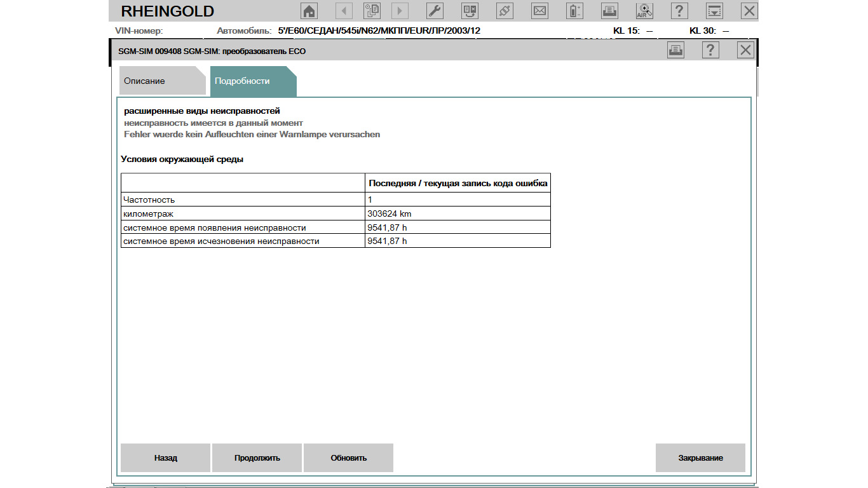The width and height of the screenshot is (868, 488).
Task: Click the 9541,87 h появления value
Action: pyautogui.click(x=458, y=227)
